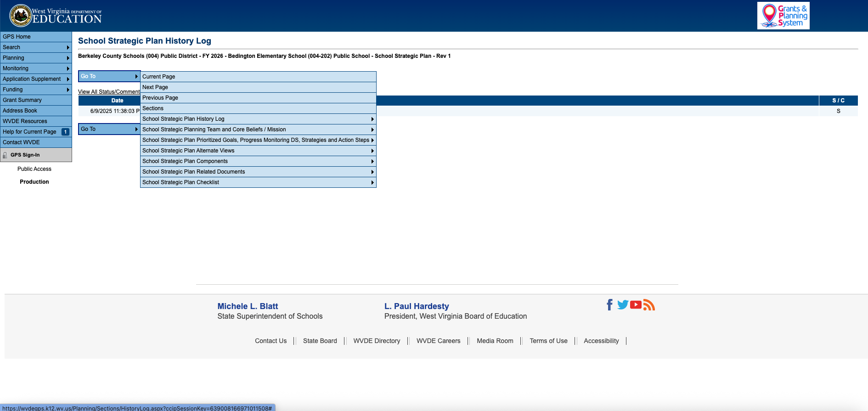Select Sections in the Go To menu

point(258,108)
